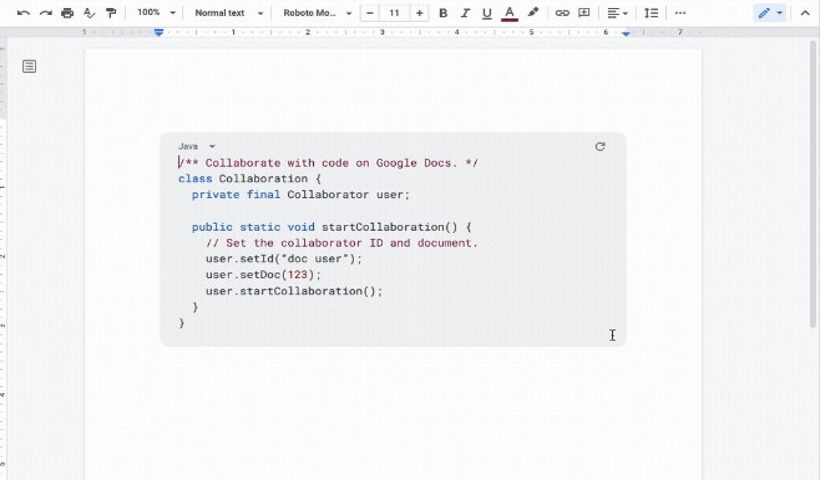Toggle Bold formatting
Screen dimensions: 820x480
coord(443,13)
